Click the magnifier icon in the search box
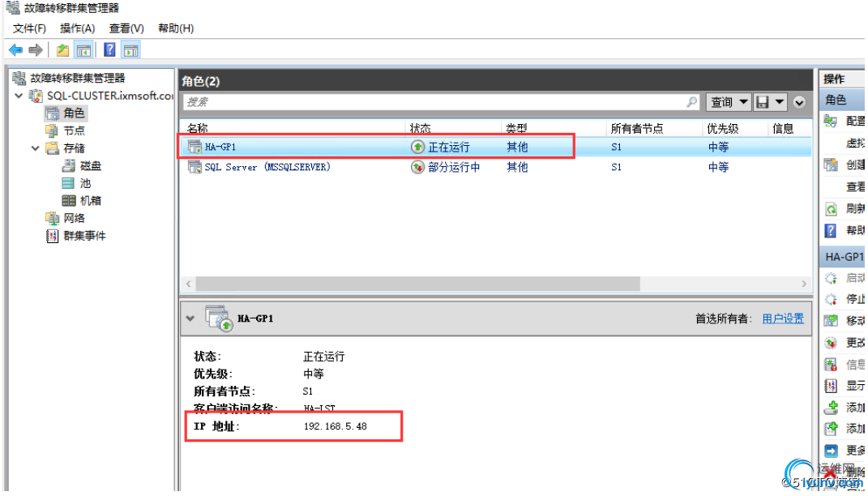868x496 pixels. click(692, 102)
